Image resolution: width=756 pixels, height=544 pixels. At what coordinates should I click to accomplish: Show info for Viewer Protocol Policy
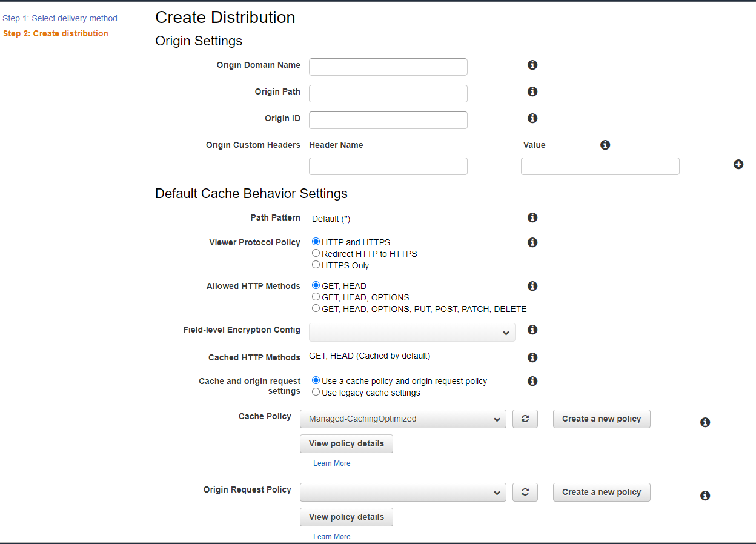pos(532,242)
